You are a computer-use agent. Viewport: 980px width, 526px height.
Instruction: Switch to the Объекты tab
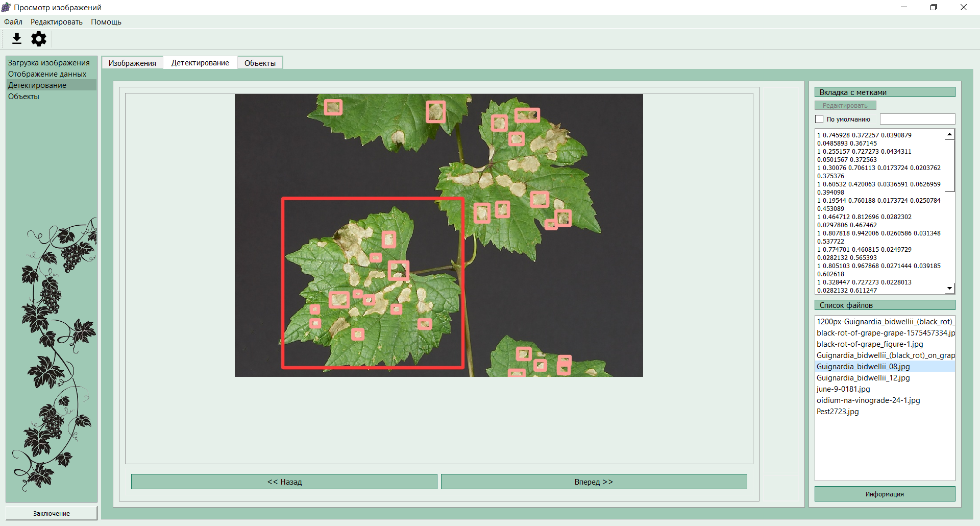pos(260,63)
